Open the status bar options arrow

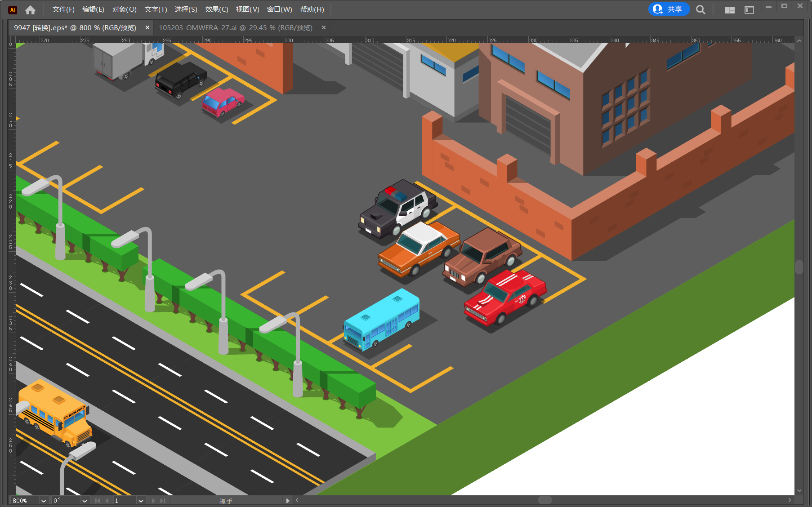[x=288, y=501]
